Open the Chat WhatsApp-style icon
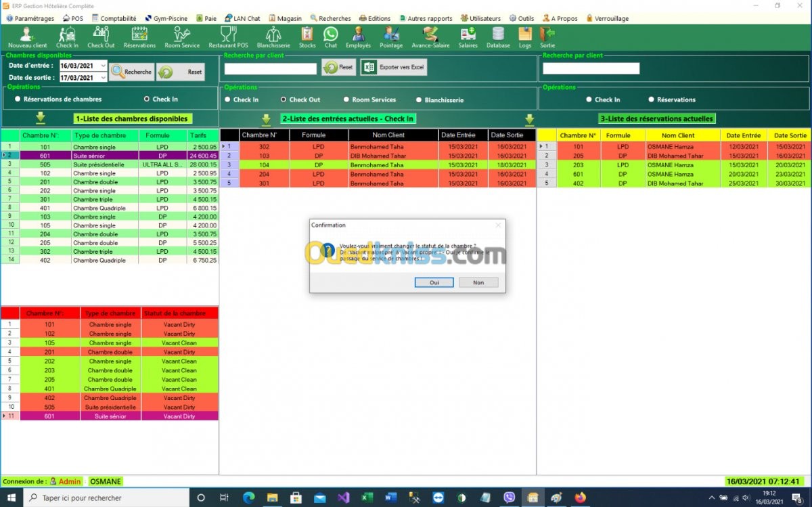812x507 pixels. 330,37
